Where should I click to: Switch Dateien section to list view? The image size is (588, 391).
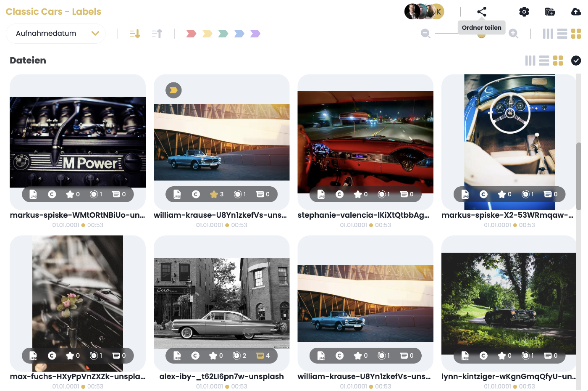tap(544, 61)
